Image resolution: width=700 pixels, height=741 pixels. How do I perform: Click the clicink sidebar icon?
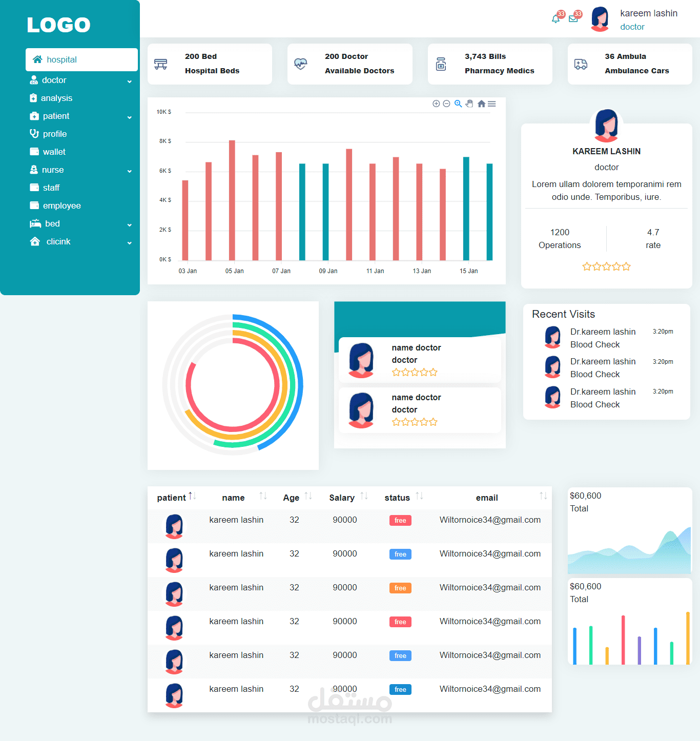[x=35, y=241]
